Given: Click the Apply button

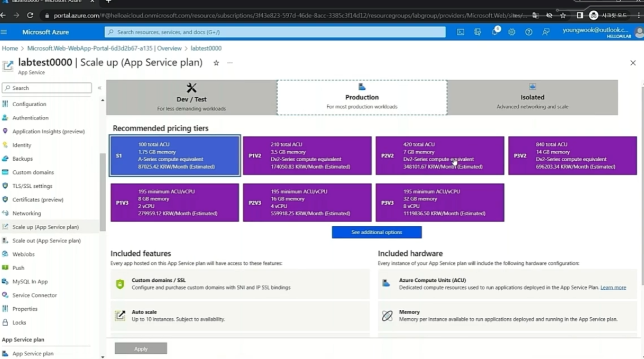Looking at the screenshot, I should tap(141, 348).
